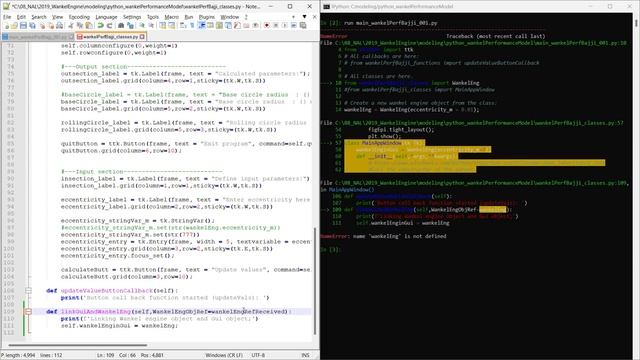Print the document using toolbar icon

tap(60, 25)
